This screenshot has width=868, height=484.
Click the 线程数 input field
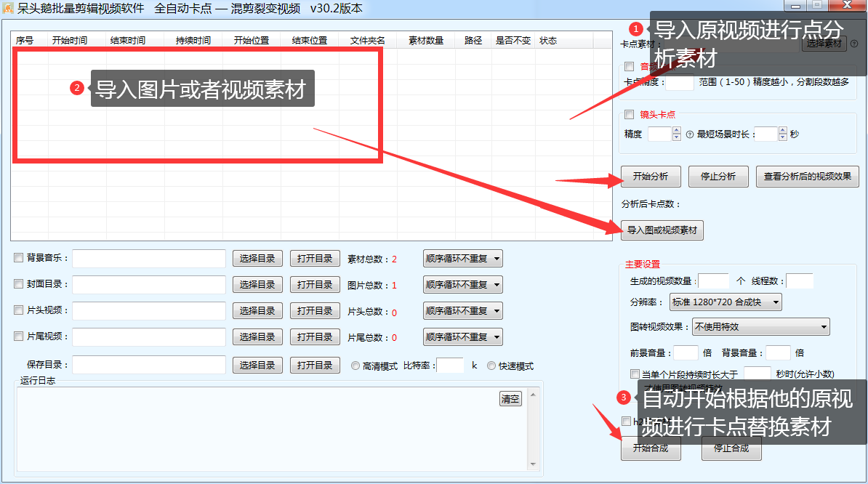coord(800,281)
